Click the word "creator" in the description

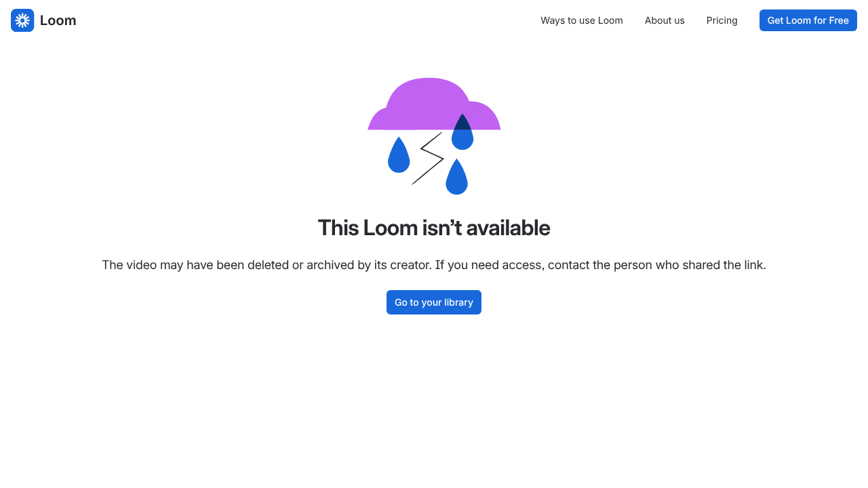[x=410, y=265]
